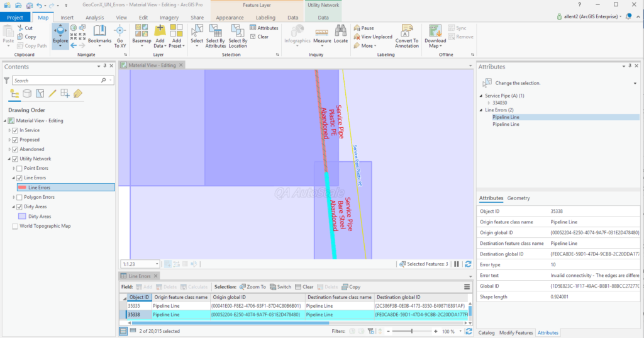Select the Explore navigation tool

tap(60, 36)
